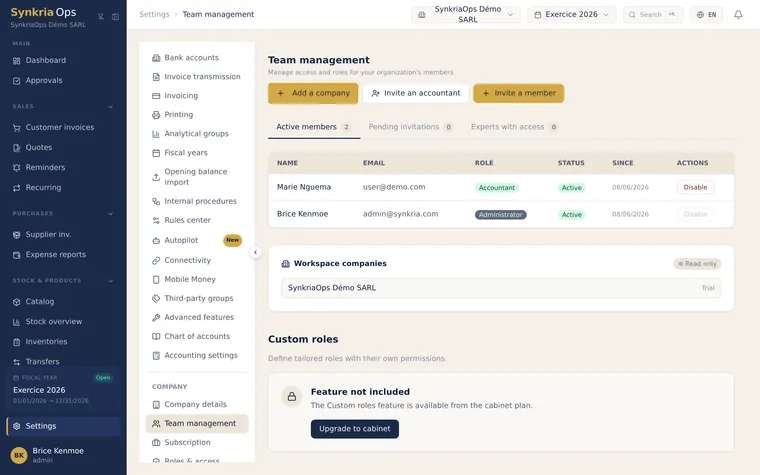This screenshot has width=760, height=475.
Task: Click the Mobile Money phone icon
Action: (x=156, y=280)
